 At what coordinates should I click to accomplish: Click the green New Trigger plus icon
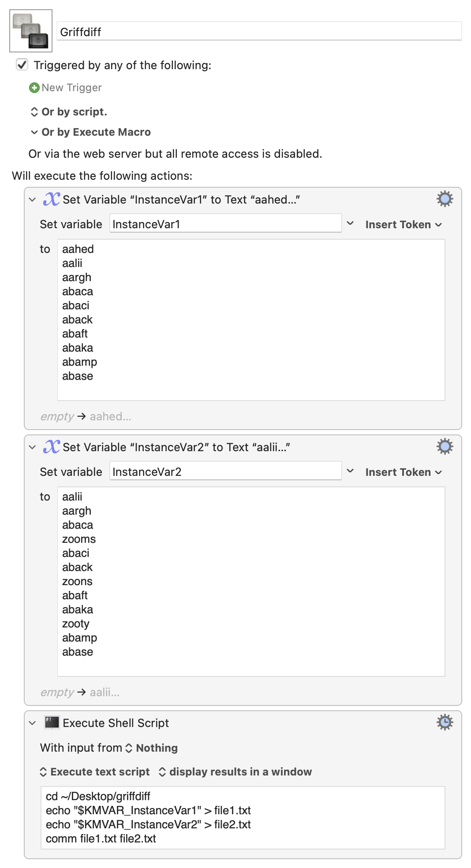[34, 88]
